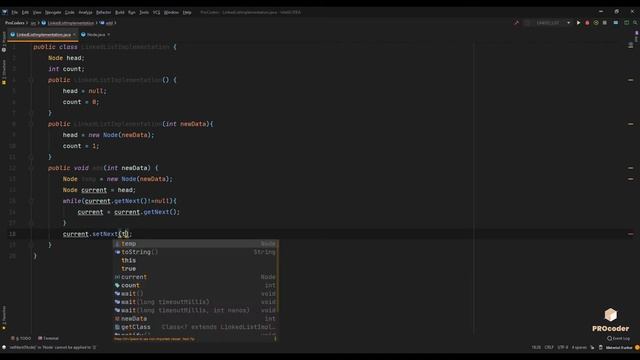Select 'count' completion suggestion
Screen dimensions: 640x360
pyautogui.click(x=196, y=286)
